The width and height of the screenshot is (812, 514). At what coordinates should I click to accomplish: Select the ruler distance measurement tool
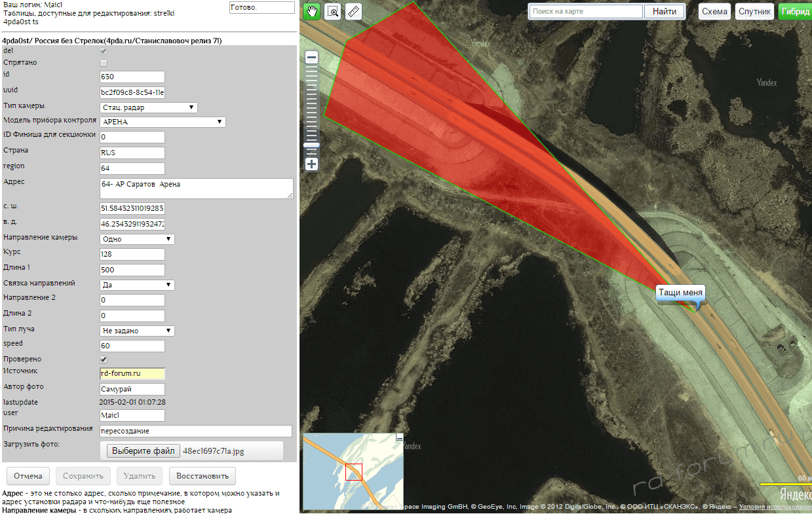(x=353, y=11)
